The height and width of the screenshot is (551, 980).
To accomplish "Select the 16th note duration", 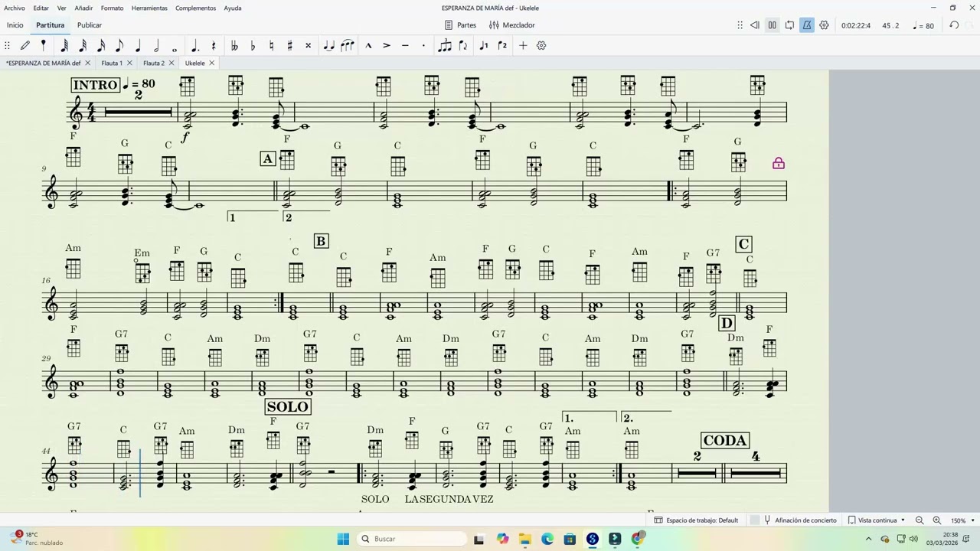I will [x=101, y=46].
